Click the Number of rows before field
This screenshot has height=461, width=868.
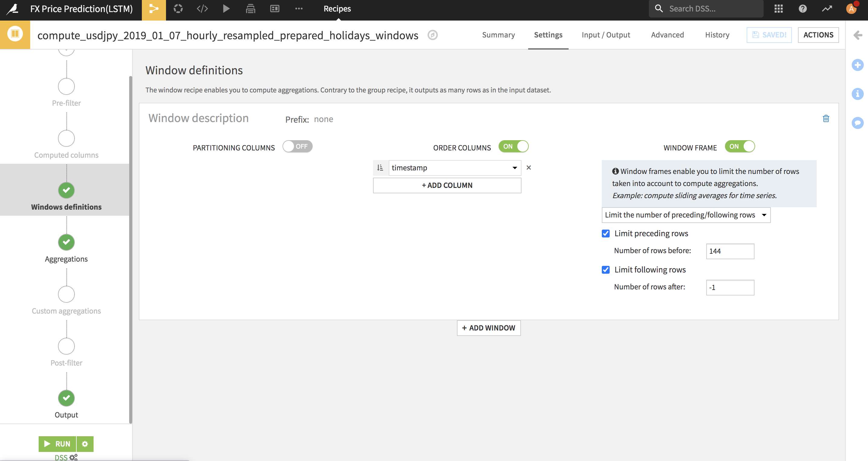[x=730, y=251]
